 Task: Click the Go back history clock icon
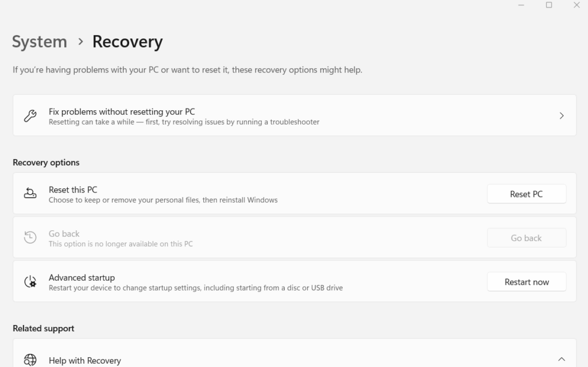click(30, 237)
